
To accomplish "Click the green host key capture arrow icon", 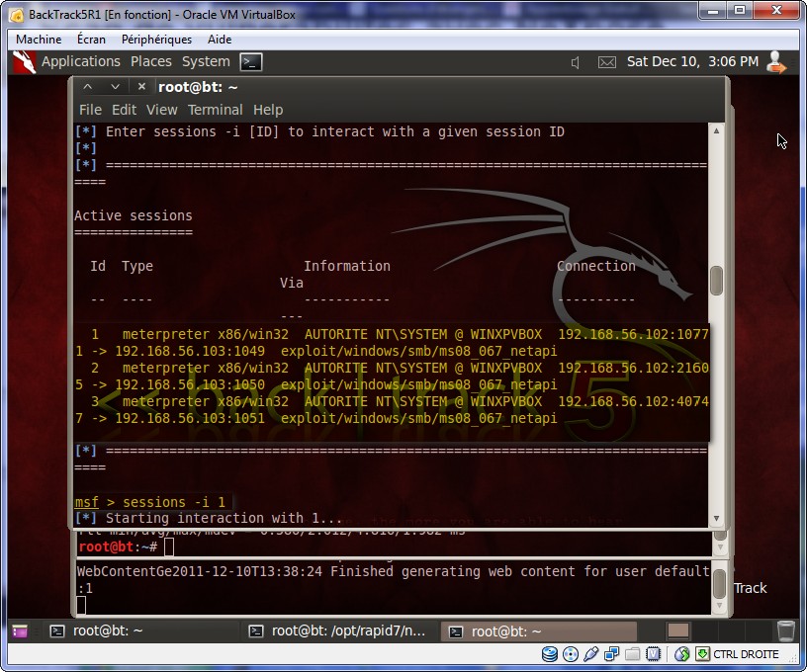I will [702, 654].
